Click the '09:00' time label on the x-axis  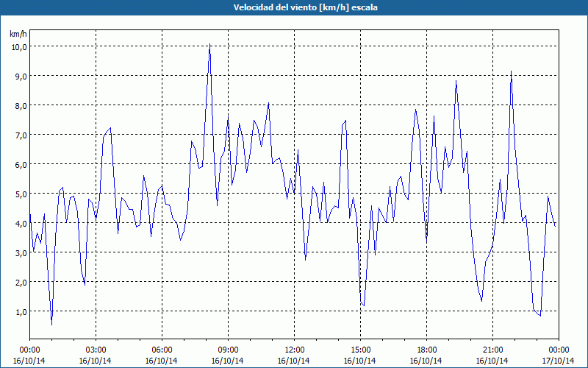(228, 350)
